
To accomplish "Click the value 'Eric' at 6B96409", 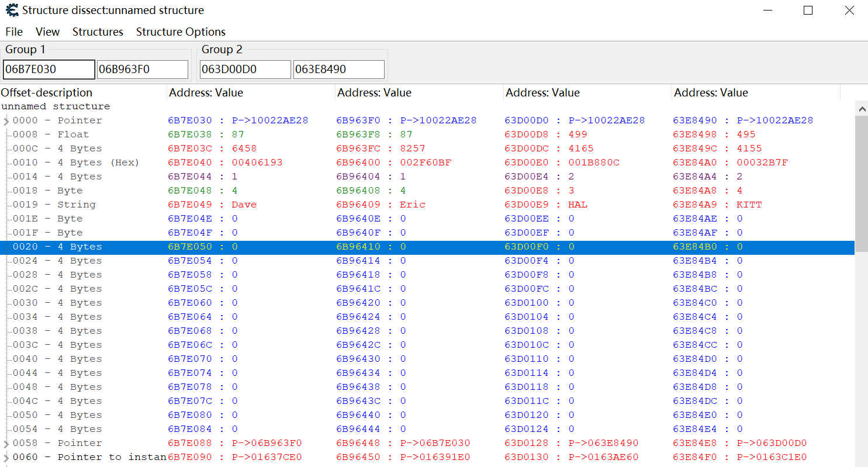I will (413, 205).
